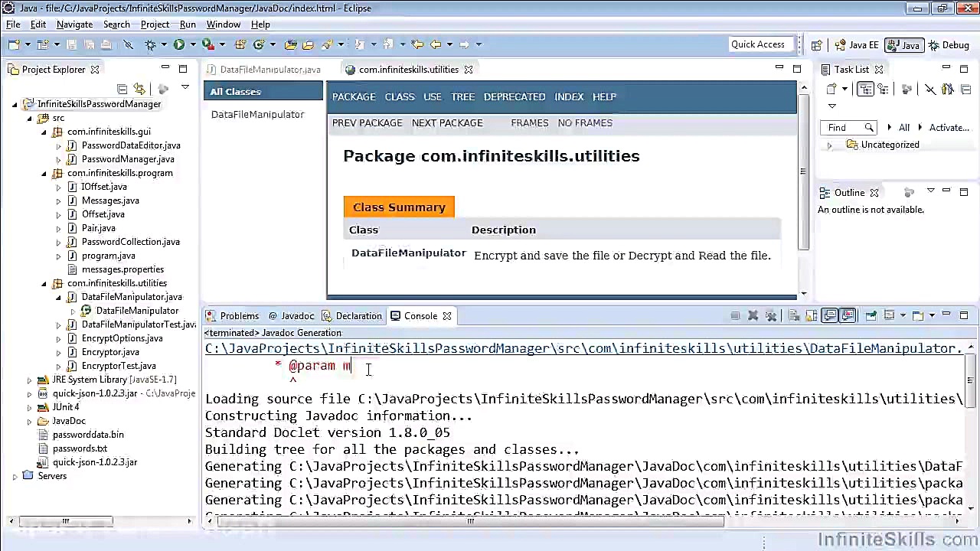
Task: Open the Task List View Menu triangle
Action: pyautogui.click(x=831, y=106)
